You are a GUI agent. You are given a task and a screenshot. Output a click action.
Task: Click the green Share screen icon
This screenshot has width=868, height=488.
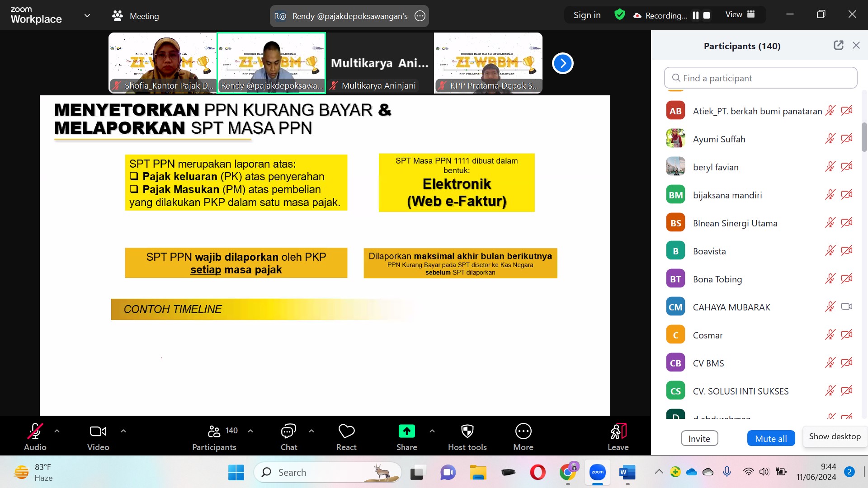click(406, 432)
